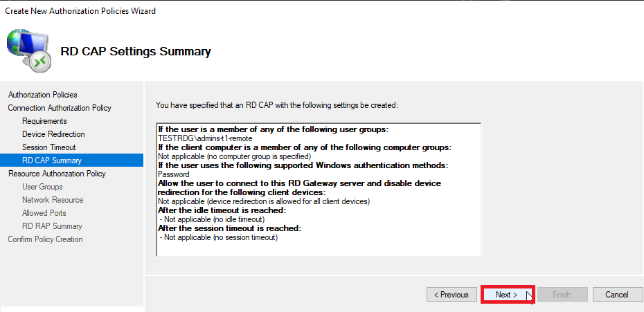The height and width of the screenshot is (312, 644).
Task: Go back with the Previous button
Action: pos(451,295)
